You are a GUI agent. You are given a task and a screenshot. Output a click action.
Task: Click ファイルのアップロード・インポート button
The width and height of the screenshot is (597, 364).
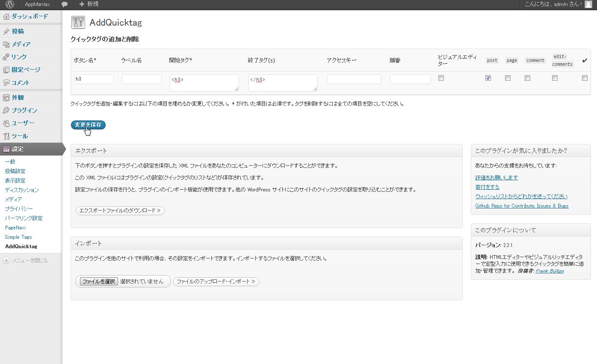tap(216, 282)
